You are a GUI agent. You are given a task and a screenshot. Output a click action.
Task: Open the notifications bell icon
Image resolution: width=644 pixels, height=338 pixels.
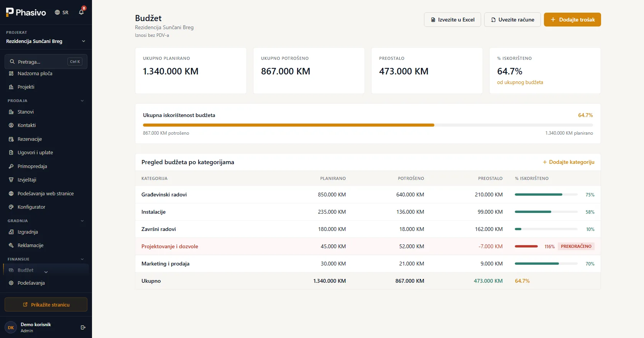pos(81,12)
